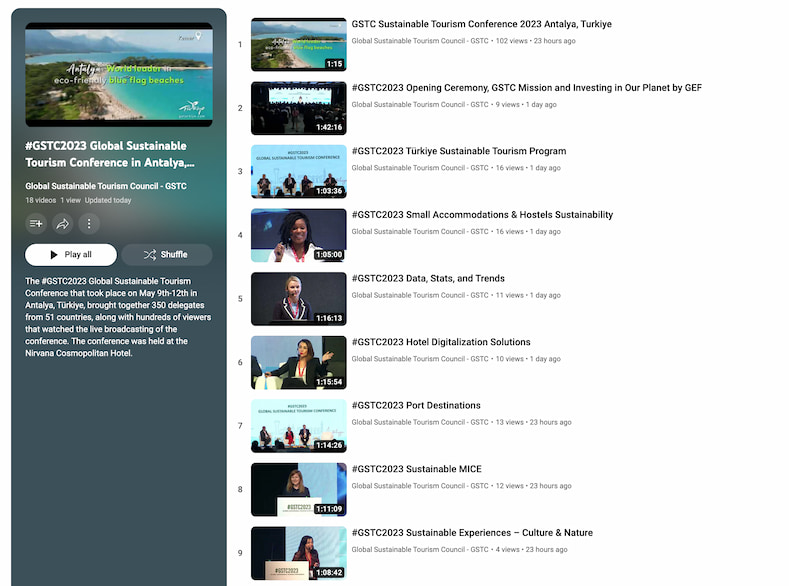This screenshot has height=586, width=789.
Task: Open #GSTC2023 Port Destinations title
Action: [x=416, y=405]
